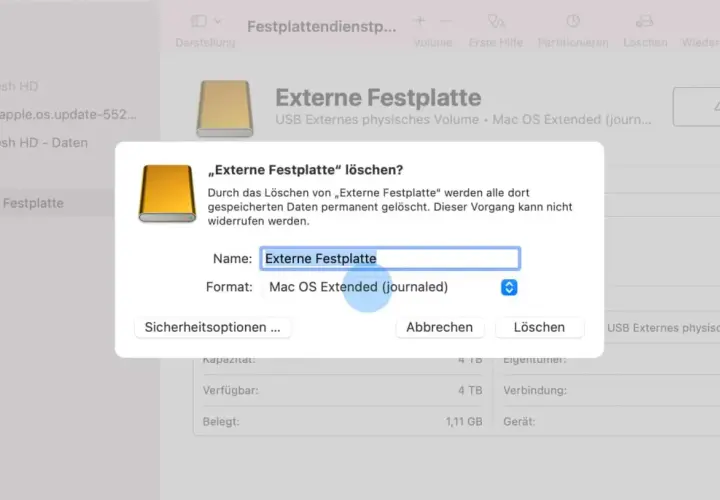Click the Format popup stepper arrows
The width and height of the screenshot is (720, 500).
[x=509, y=287]
